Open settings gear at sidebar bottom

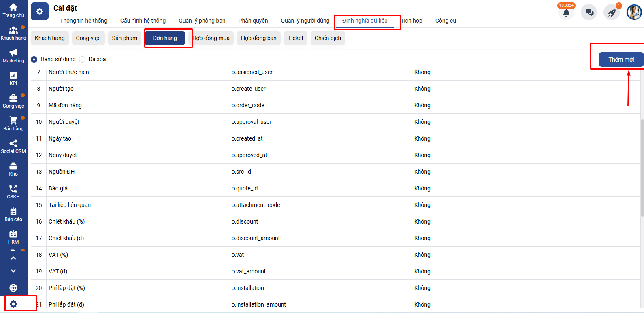[x=13, y=304]
